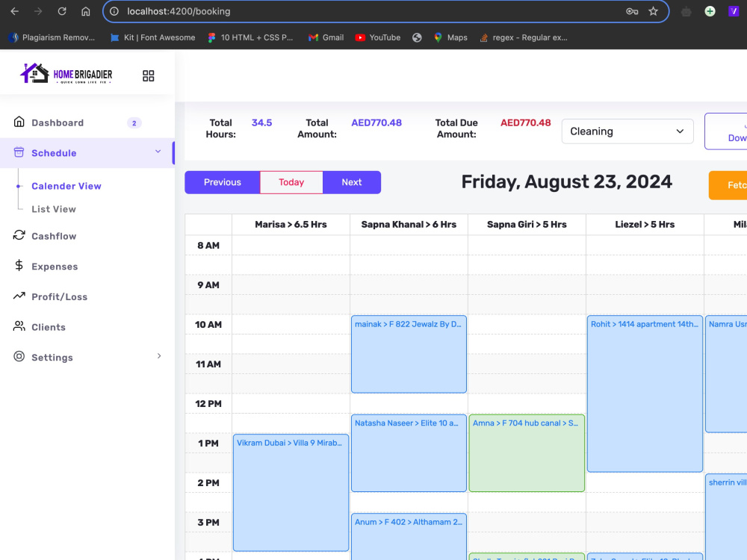Click the Previous day button

[x=223, y=182]
